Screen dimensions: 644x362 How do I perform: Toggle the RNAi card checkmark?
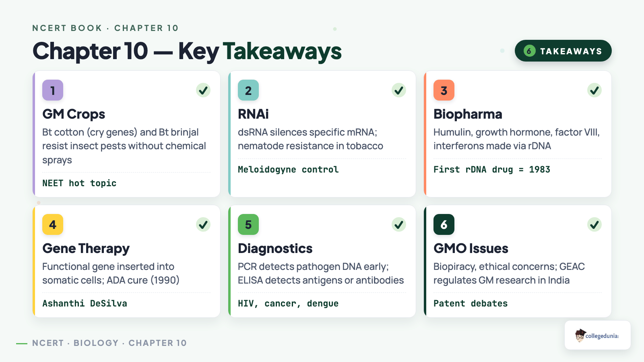coord(399,90)
